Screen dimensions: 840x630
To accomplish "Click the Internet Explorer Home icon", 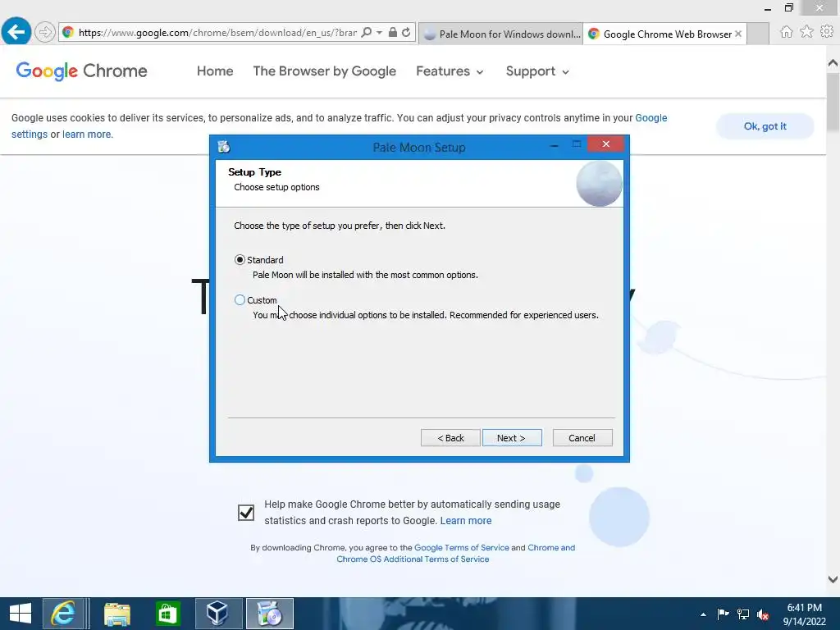I will pyautogui.click(x=787, y=32).
